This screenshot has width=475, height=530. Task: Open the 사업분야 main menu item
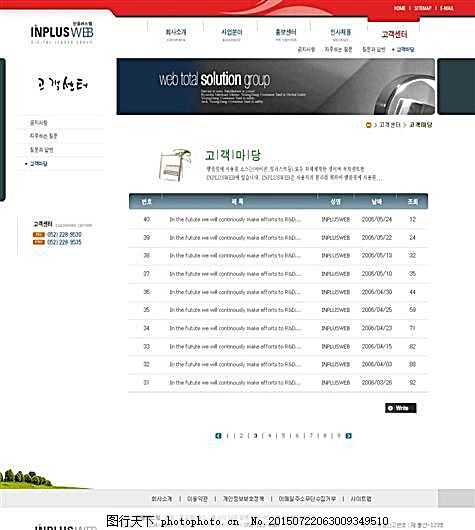pos(232,32)
